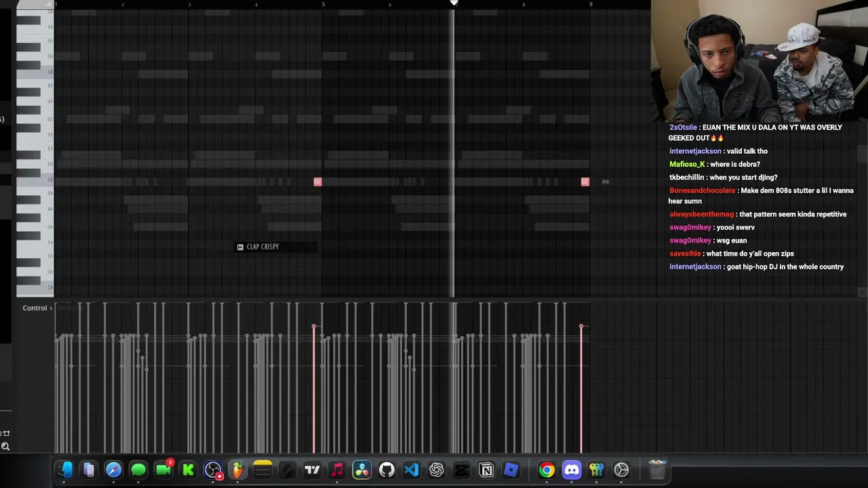868x488 pixels.
Task: Open the Trash in the dock
Action: pos(657,470)
